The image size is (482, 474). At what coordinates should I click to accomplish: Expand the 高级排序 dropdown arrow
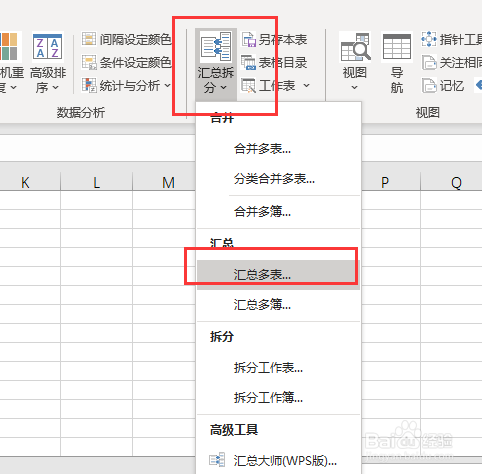55,88
